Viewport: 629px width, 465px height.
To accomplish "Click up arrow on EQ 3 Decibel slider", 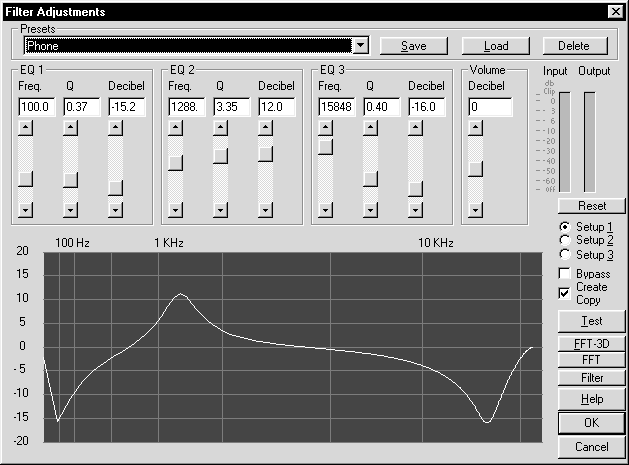I will coord(415,128).
